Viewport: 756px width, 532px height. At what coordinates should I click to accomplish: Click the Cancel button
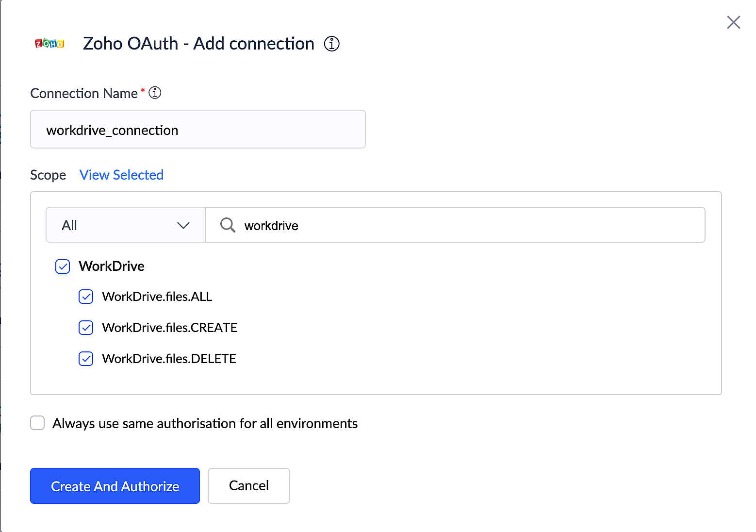click(x=248, y=486)
